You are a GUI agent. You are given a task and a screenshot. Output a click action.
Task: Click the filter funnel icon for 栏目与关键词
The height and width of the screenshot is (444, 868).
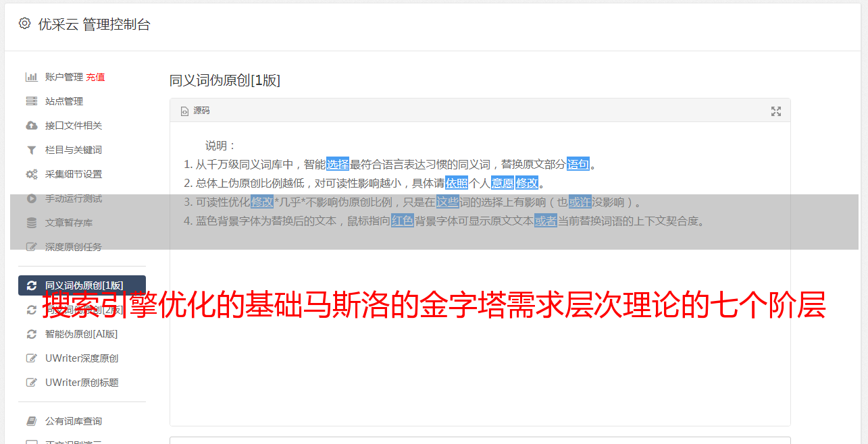pos(31,150)
